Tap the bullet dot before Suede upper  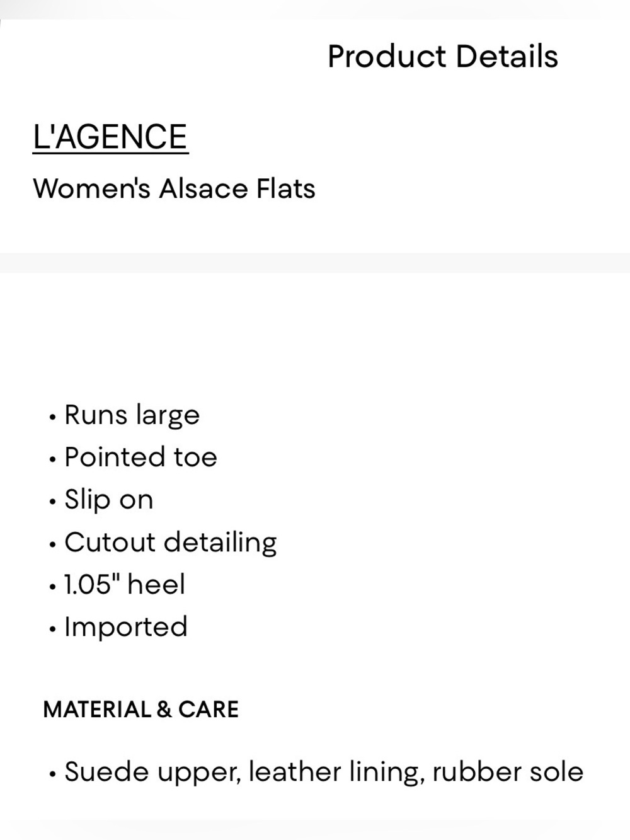pyautogui.click(x=52, y=773)
